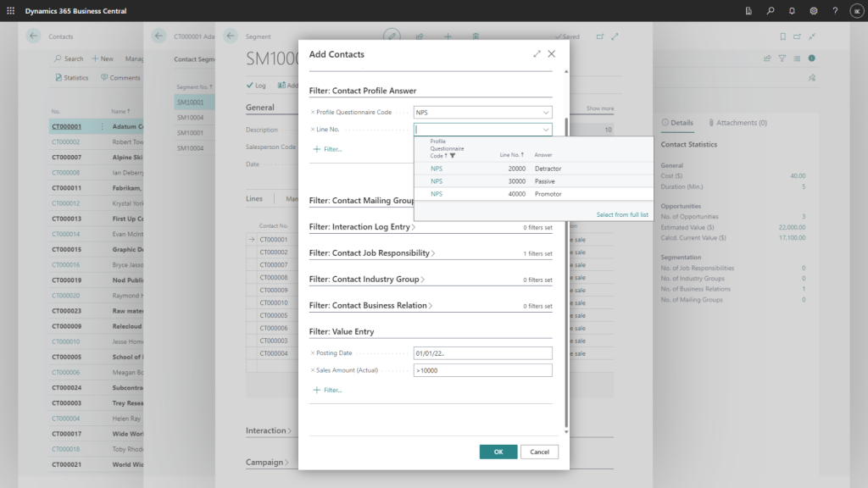
Task: Click the pin icon on the Contacts action bar
Action: [x=812, y=78]
